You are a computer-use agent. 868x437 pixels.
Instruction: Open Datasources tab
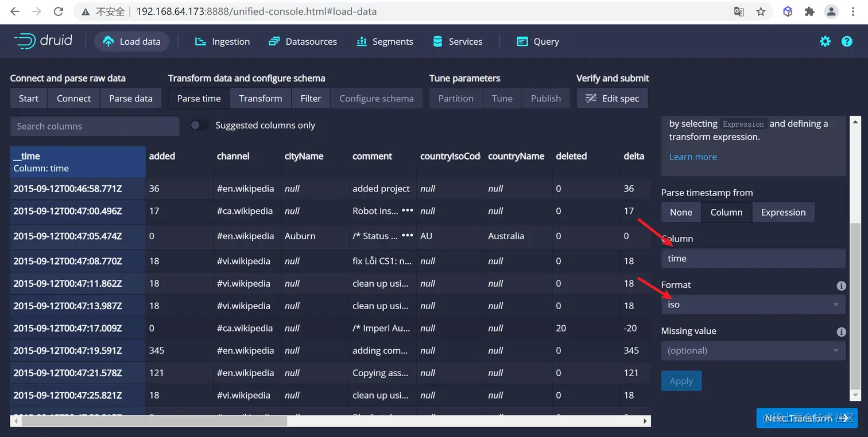(x=303, y=41)
